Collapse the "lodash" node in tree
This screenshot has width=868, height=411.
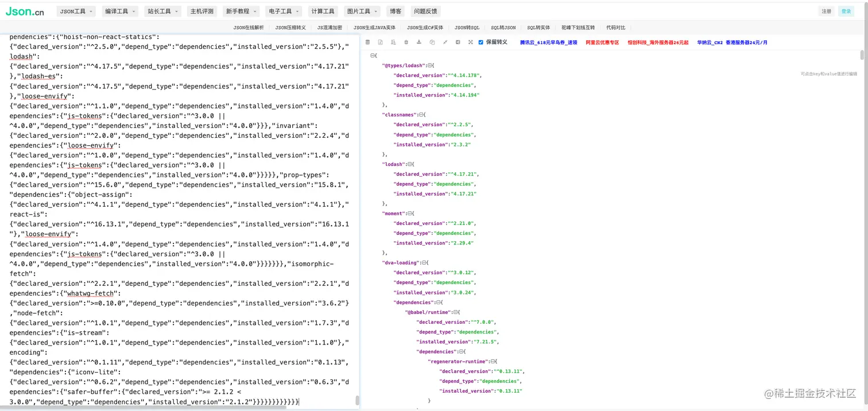[409, 164]
